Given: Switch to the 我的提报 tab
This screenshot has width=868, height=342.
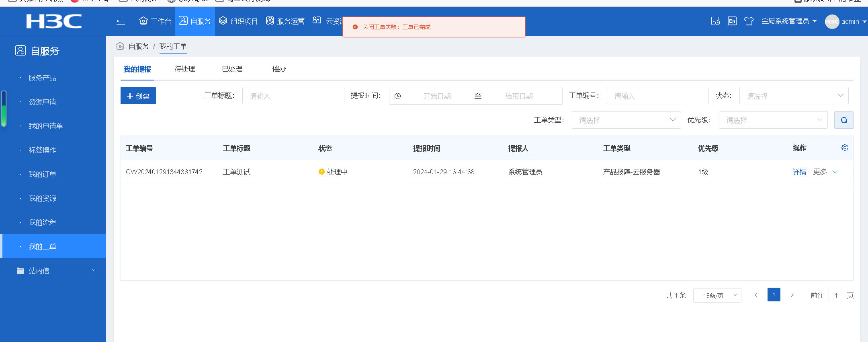Looking at the screenshot, I should click(x=137, y=69).
